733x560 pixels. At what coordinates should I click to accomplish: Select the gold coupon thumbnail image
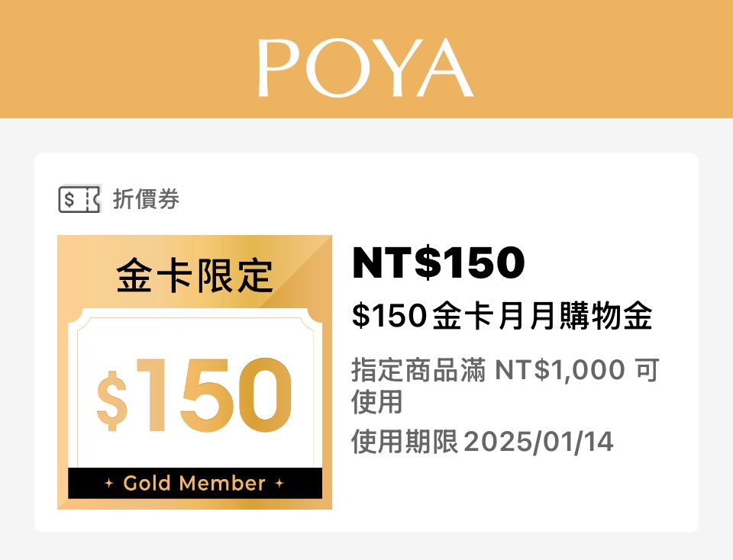(x=194, y=372)
